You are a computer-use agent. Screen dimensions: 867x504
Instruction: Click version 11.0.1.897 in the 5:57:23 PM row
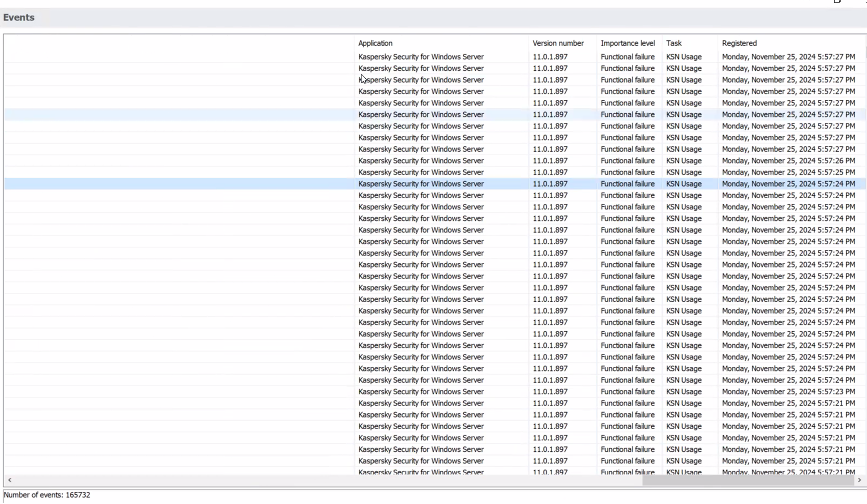[x=550, y=392]
